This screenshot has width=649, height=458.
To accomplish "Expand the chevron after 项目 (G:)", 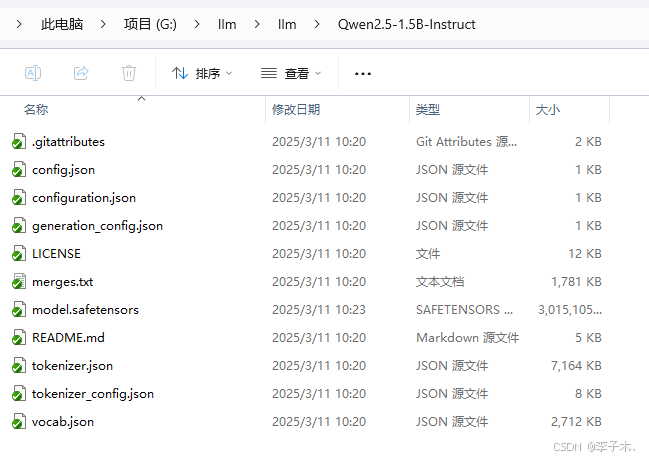I will click(197, 24).
